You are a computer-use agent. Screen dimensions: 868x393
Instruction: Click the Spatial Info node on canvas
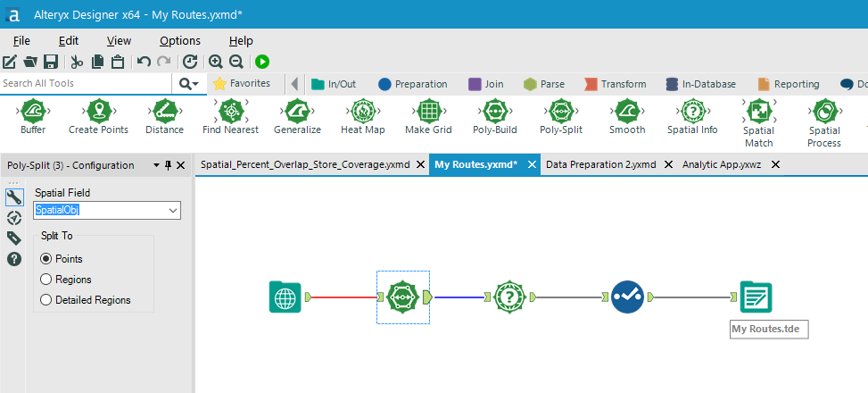click(510, 297)
